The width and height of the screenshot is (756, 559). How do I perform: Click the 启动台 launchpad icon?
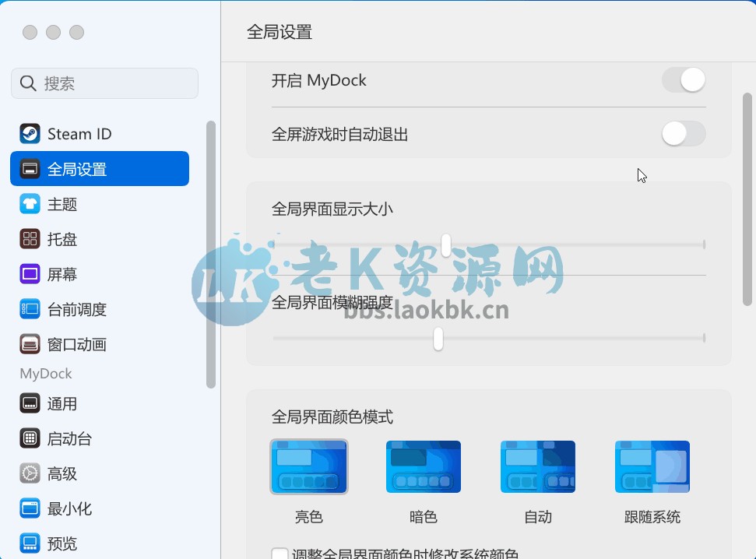click(x=30, y=438)
